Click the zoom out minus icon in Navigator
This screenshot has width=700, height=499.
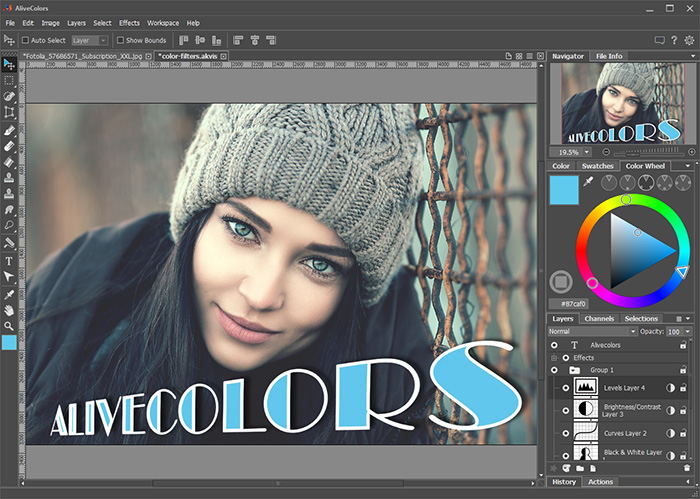(606, 152)
